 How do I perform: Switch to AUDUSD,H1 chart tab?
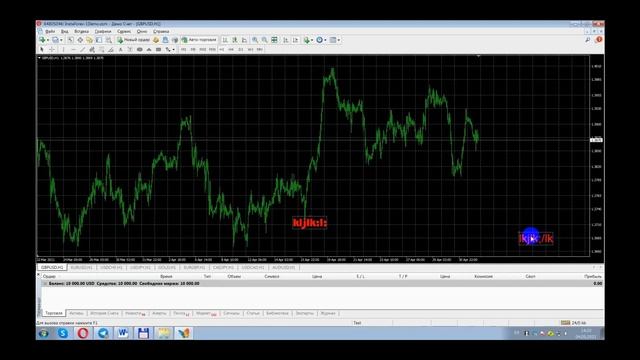tap(284, 267)
